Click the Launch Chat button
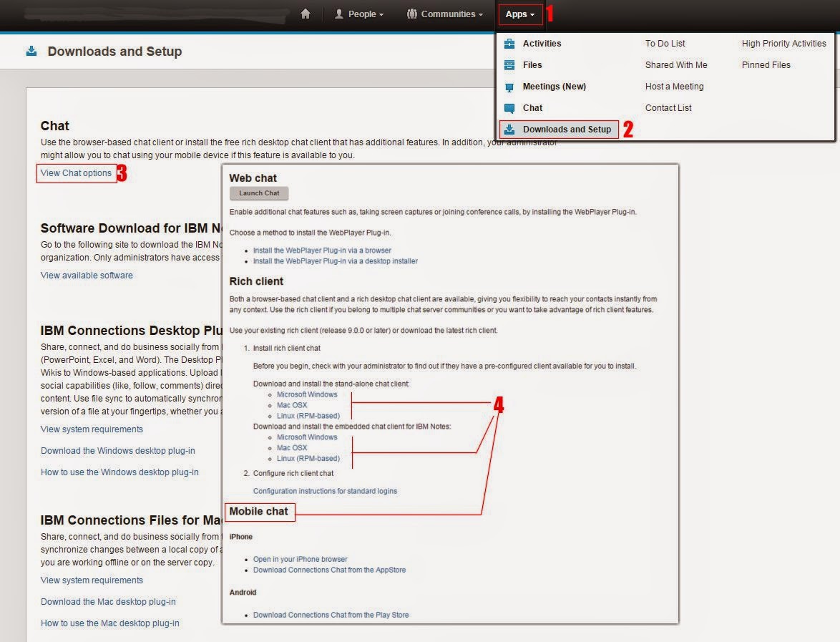The height and width of the screenshot is (642, 840). (x=259, y=193)
